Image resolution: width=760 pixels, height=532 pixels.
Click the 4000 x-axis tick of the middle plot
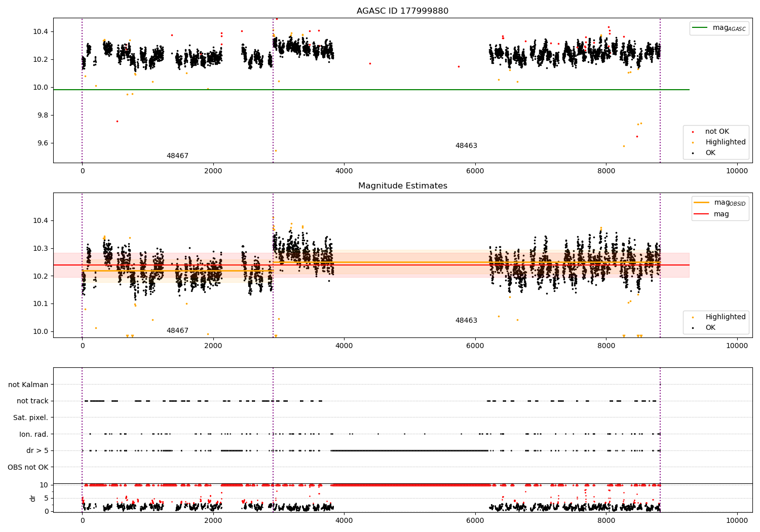344,346
